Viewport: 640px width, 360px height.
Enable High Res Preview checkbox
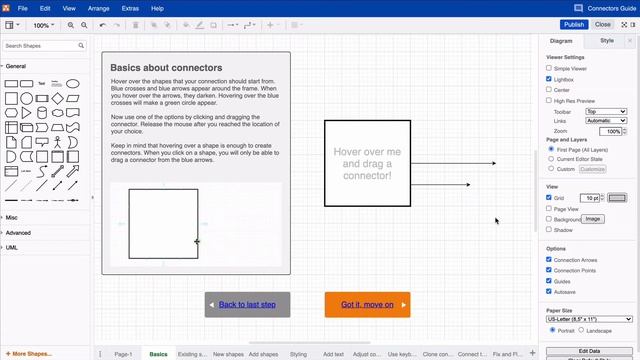[x=549, y=100]
